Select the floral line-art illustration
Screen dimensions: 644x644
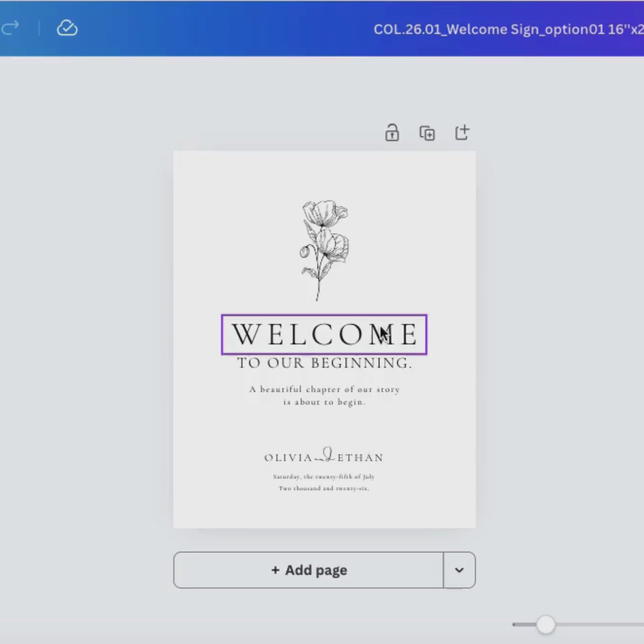tap(324, 250)
